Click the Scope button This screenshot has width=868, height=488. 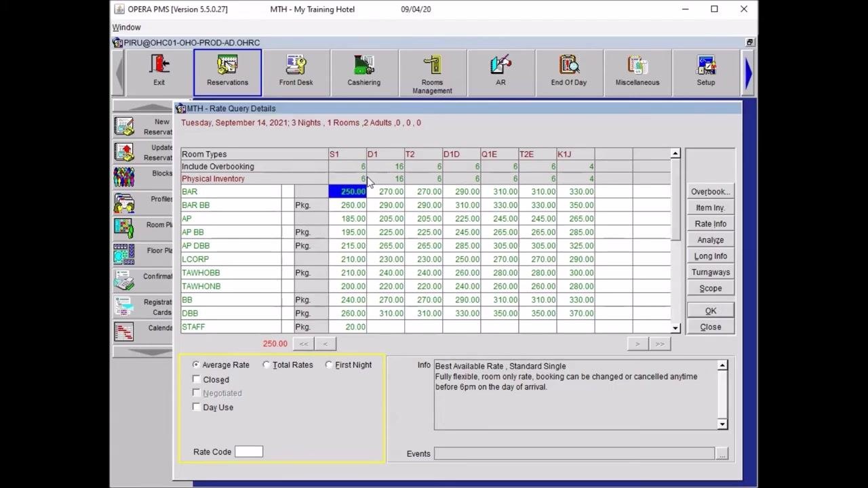(x=711, y=289)
